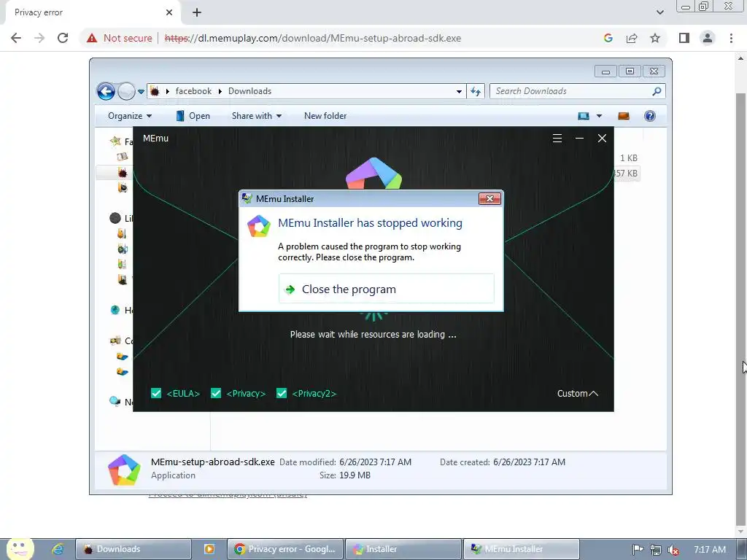747x560 pixels.
Task: Click Google icon in address bar
Action: pos(608,38)
